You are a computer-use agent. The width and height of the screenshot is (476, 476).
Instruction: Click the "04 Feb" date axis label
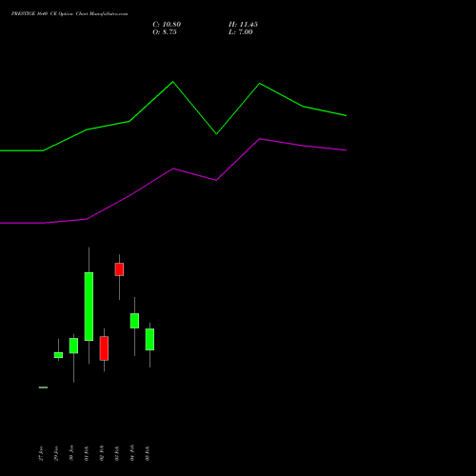[x=132, y=453]
